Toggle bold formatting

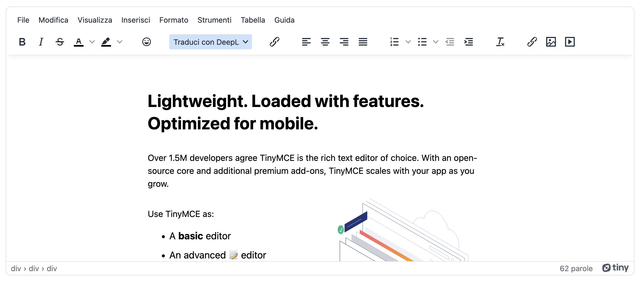22,42
